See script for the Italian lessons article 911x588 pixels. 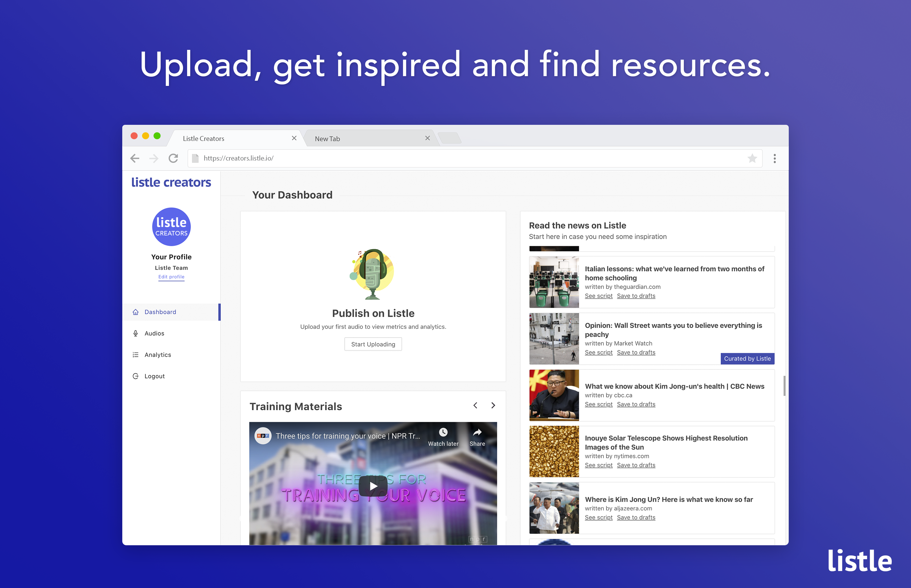coord(598,296)
